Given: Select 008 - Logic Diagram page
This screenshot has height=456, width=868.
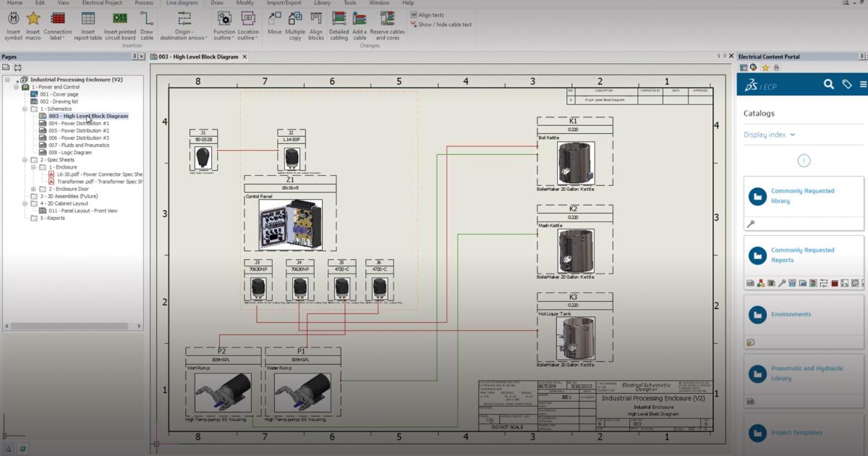Looking at the screenshot, I should click(69, 152).
